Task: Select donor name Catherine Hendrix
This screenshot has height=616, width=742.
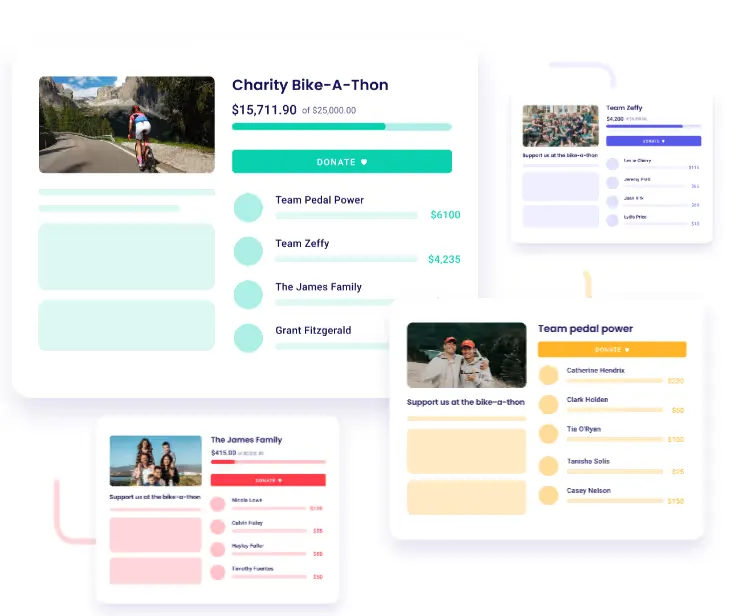Action: [596, 370]
